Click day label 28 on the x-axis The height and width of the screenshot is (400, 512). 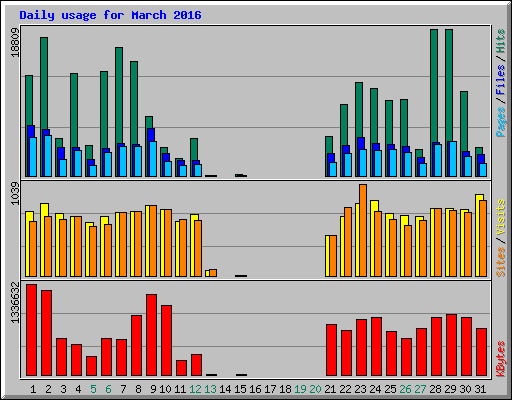click(x=435, y=389)
